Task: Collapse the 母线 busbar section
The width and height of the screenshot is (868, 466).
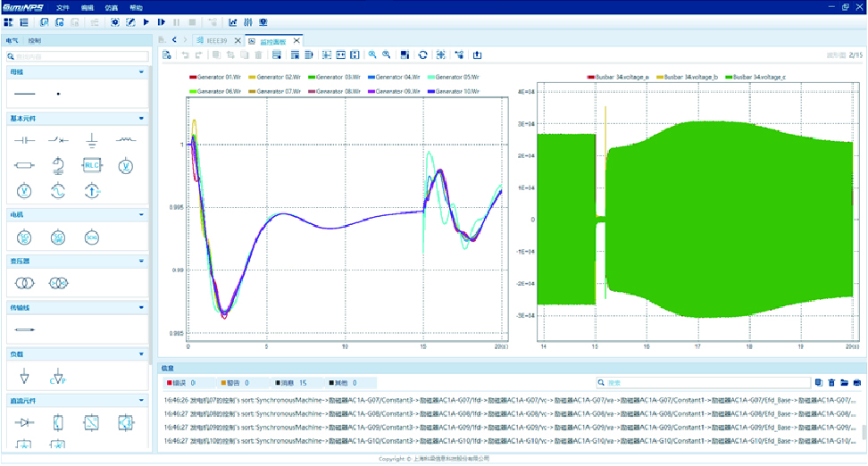Action: click(x=141, y=71)
